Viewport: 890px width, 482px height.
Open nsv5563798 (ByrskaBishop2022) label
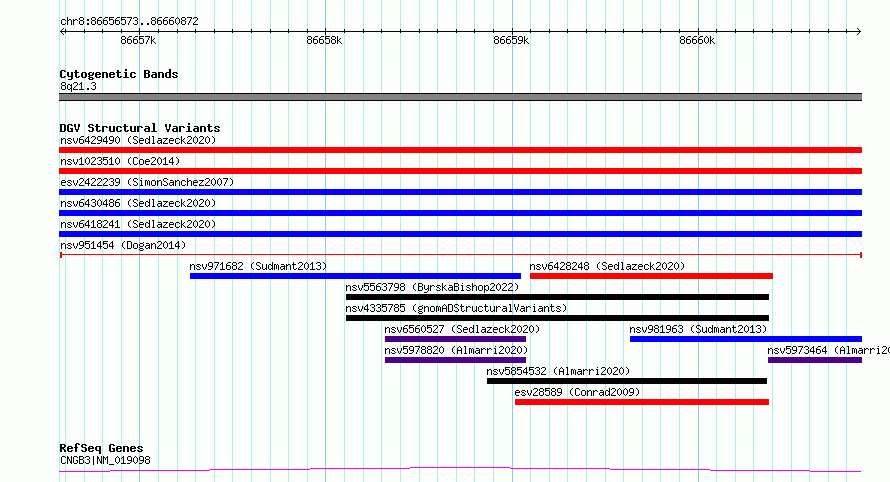[433, 287]
